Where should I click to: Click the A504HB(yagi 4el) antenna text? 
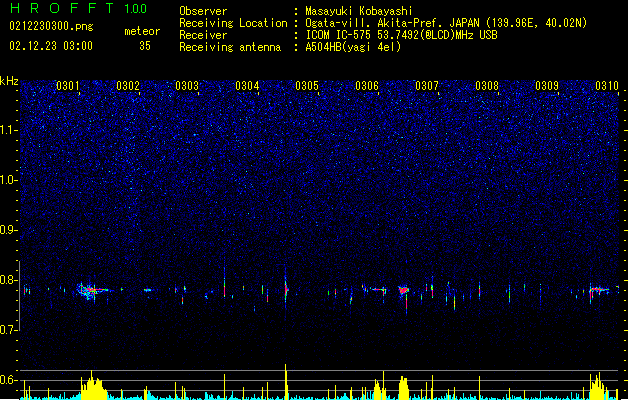pyautogui.click(x=353, y=47)
